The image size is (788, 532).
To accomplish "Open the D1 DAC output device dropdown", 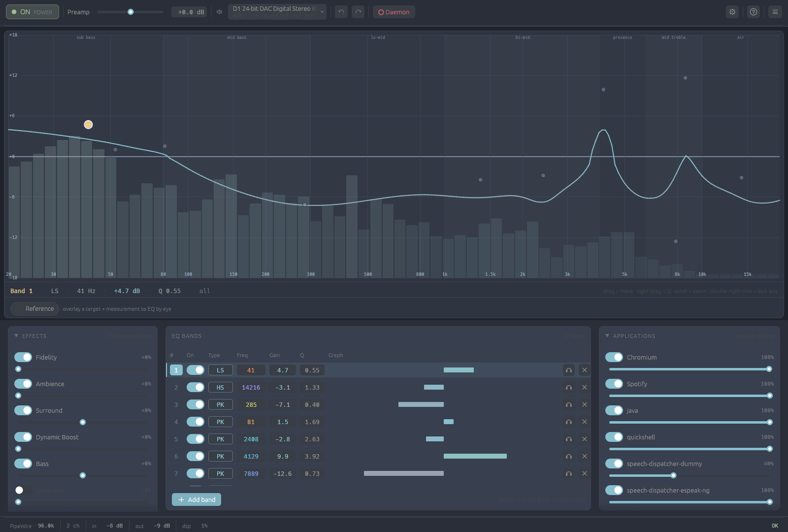I will pyautogui.click(x=277, y=12).
